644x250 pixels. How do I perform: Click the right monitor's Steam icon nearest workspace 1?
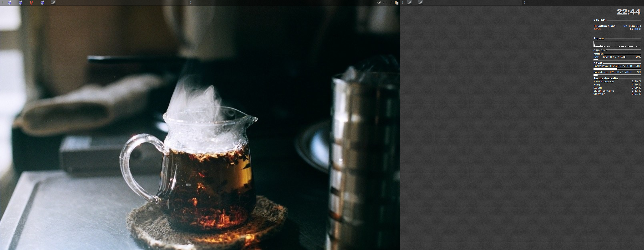pyautogui.click(x=409, y=2)
